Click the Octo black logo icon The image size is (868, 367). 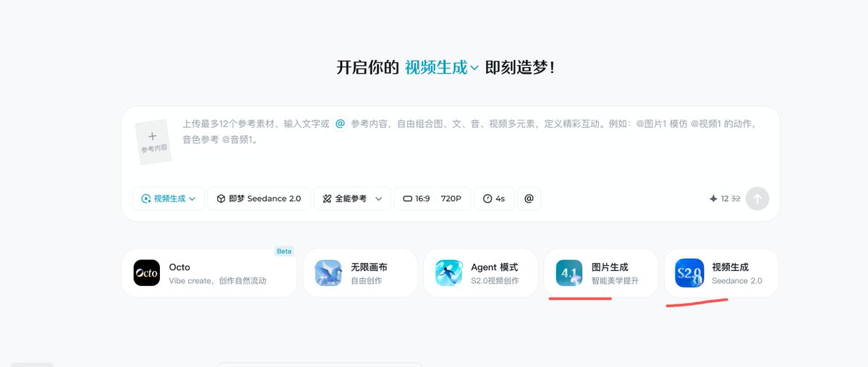[x=147, y=273]
